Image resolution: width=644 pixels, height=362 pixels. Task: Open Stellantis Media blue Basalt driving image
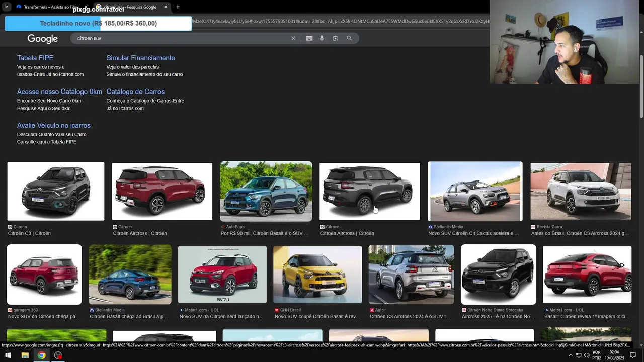(x=130, y=275)
